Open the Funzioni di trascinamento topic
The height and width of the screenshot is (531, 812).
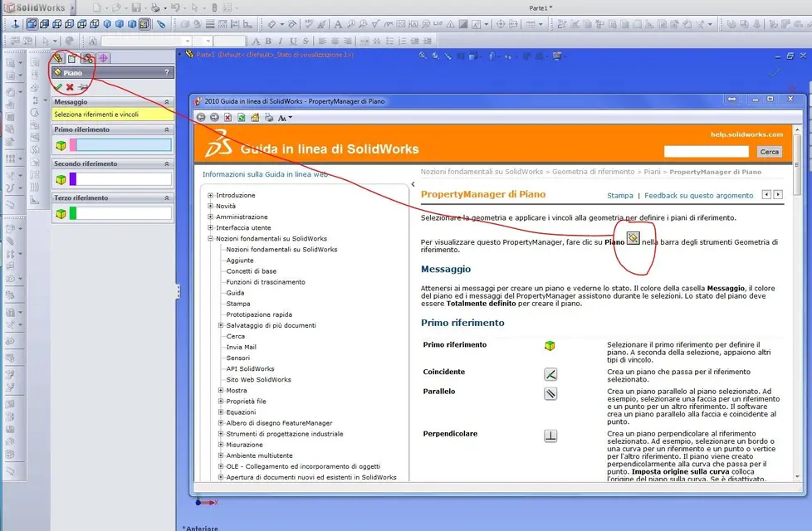point(266,282)
